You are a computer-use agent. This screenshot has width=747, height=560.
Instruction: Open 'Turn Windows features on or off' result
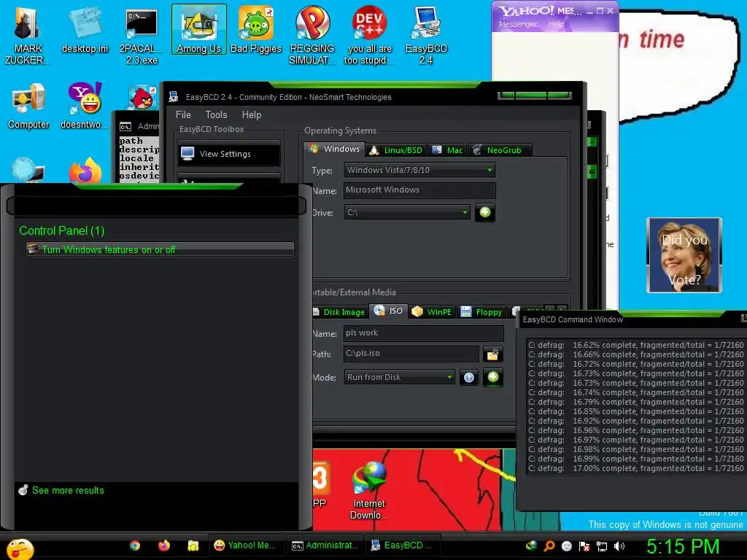(x=160, y=249)
